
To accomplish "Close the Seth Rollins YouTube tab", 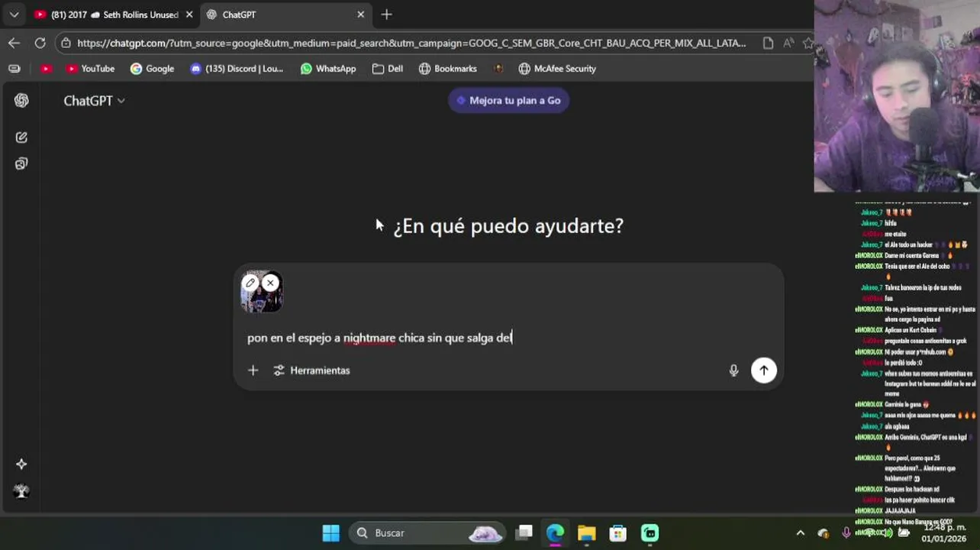I will pos(189,15).
